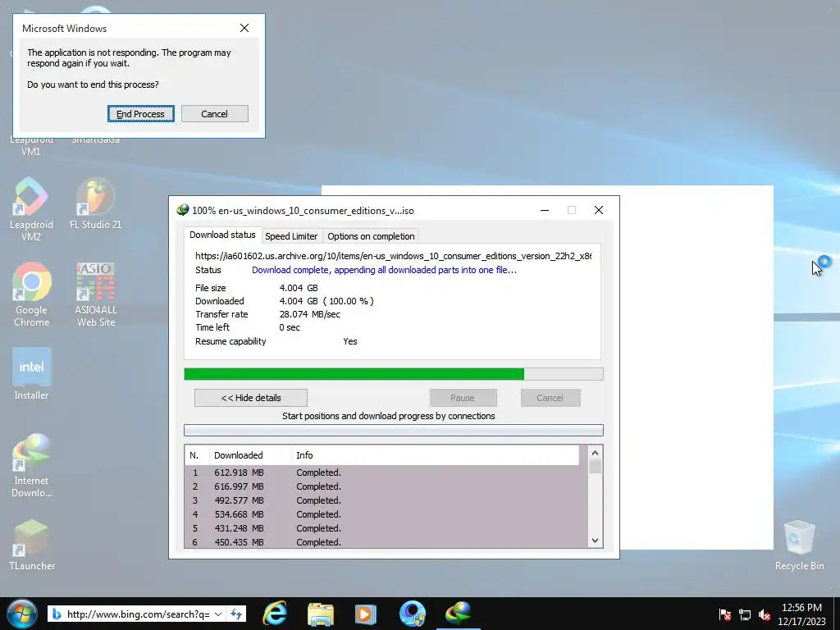This screenshot has height=630, width=840.
Task: Switch to Internet Download Manager taskbar icon
Action: pos(458,614)
